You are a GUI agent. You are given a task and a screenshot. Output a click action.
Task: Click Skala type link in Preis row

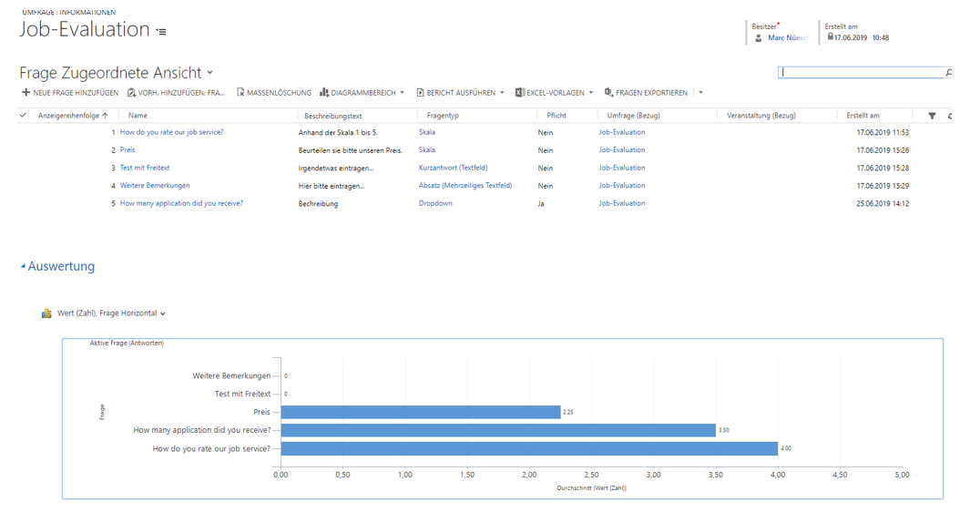coord(427,150)
